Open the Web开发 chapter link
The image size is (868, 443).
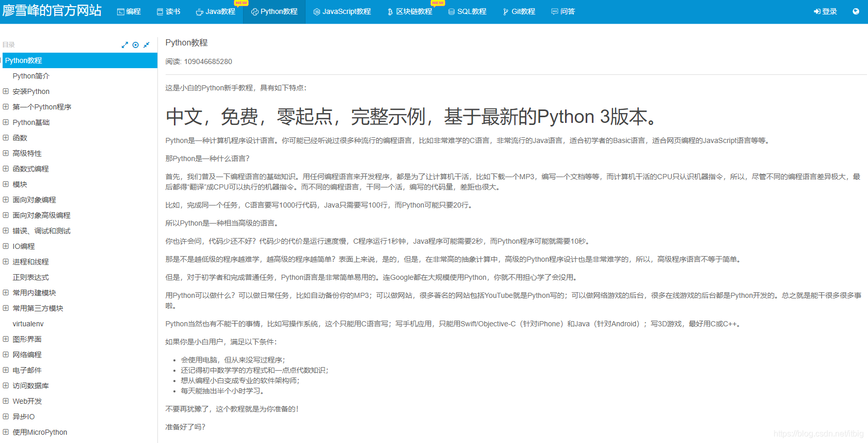click(27, 401)
